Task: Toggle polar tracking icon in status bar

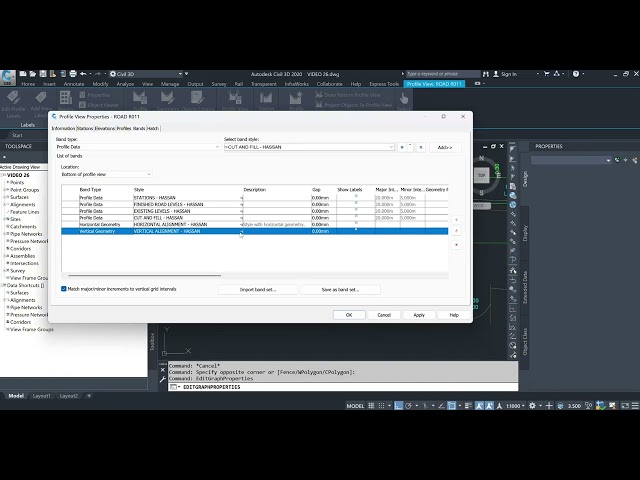Action: [x=408, y=405]
